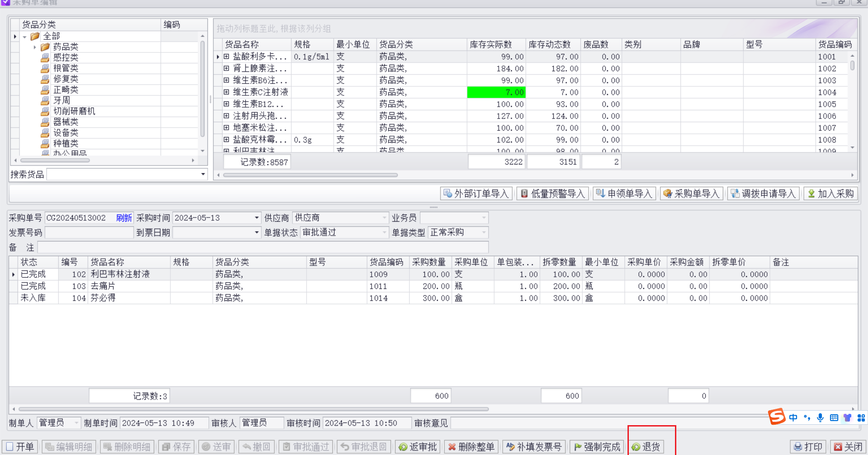Click the 强制完成 button
This screenshot has height=455, width=868.
click(597, 447)
